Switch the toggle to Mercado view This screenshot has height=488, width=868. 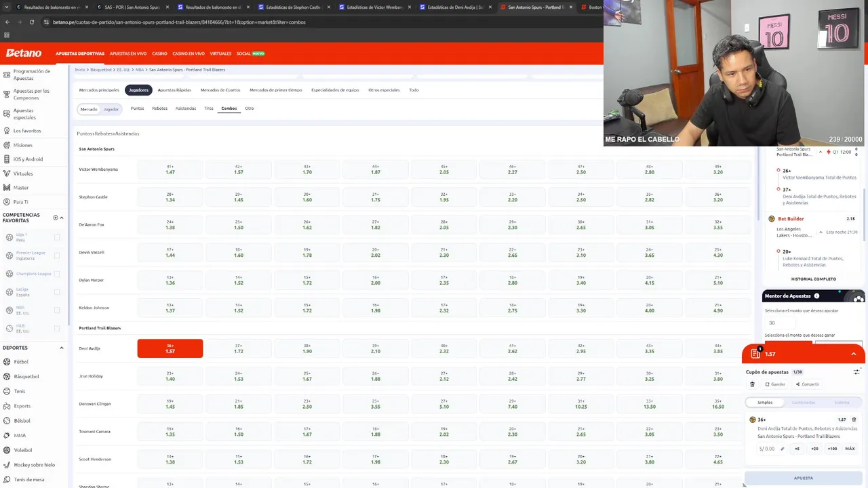click(x=89, y=109)
